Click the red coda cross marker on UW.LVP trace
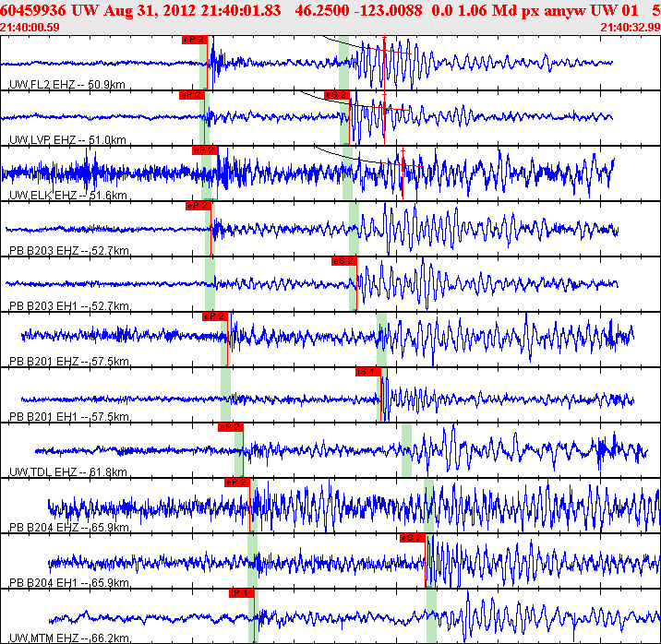 pos(384,108)
